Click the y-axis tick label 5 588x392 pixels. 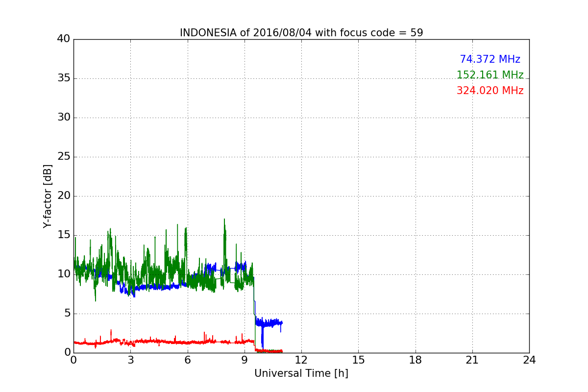(67, 313)
